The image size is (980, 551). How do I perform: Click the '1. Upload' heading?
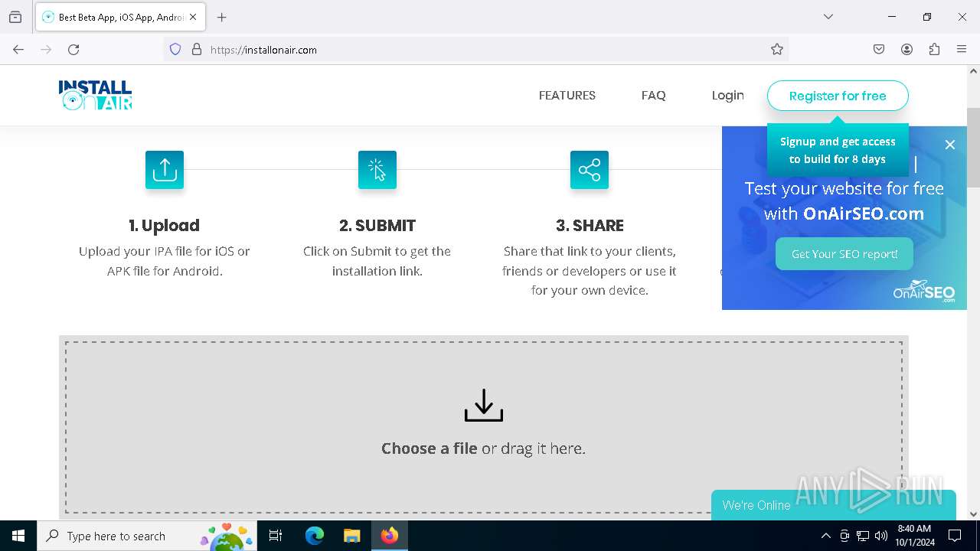[165, 226]
